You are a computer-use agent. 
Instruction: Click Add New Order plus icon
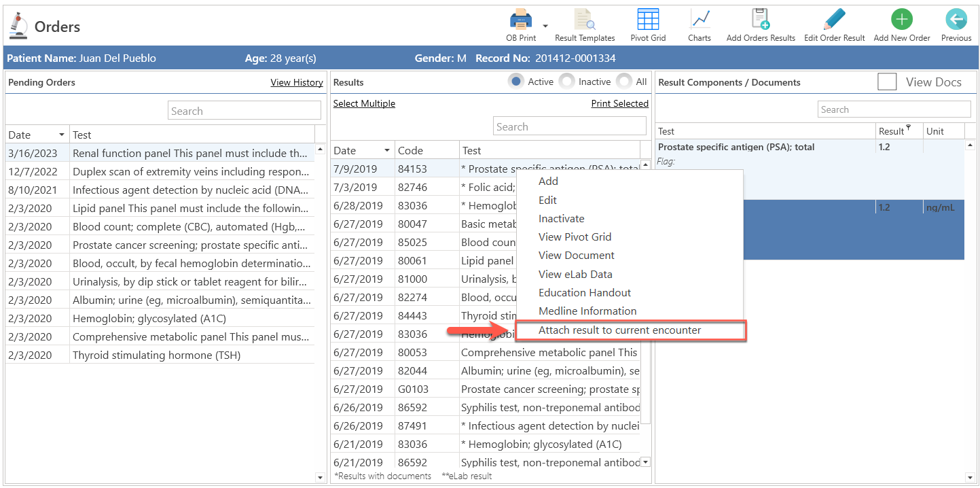(901, 20)
